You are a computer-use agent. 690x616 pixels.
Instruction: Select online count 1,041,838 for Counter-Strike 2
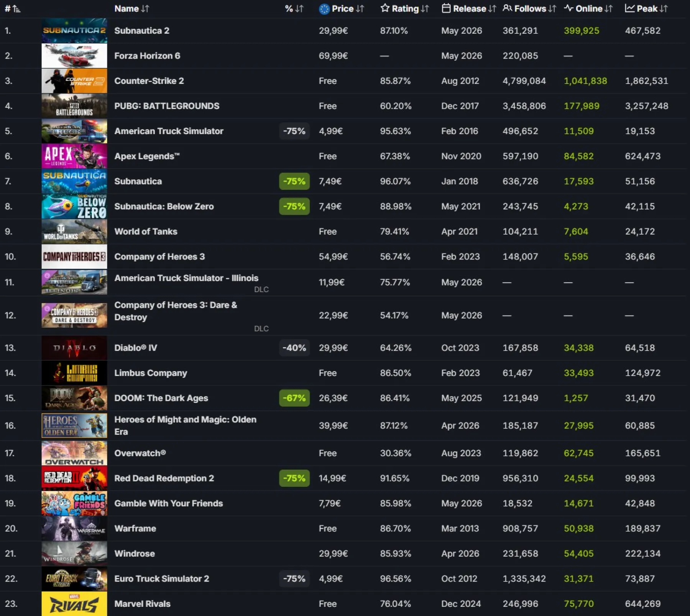(585, 81)
